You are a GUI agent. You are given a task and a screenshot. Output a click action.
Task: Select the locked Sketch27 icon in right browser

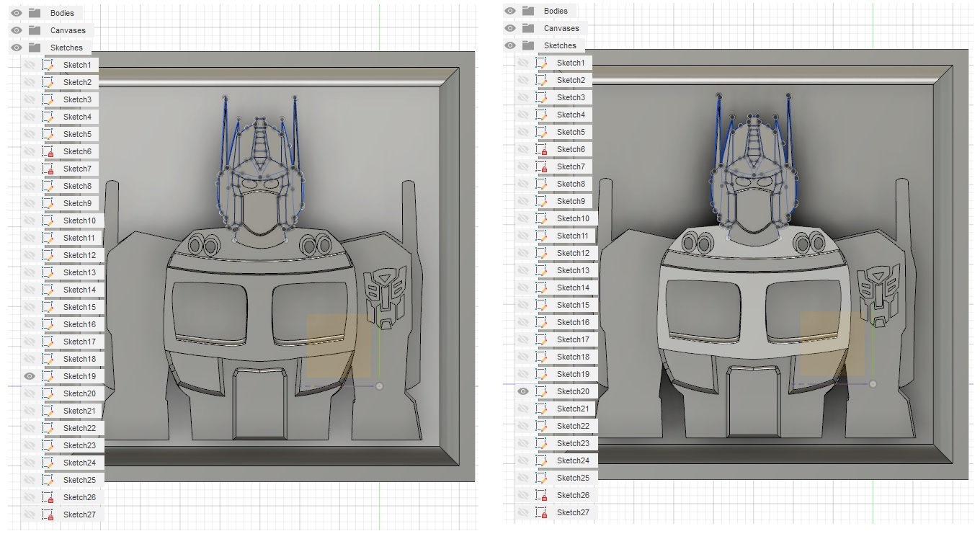tap(542, 512)
